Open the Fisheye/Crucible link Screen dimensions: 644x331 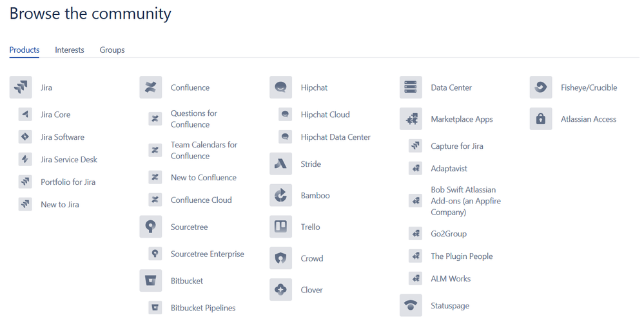(589, 88)
